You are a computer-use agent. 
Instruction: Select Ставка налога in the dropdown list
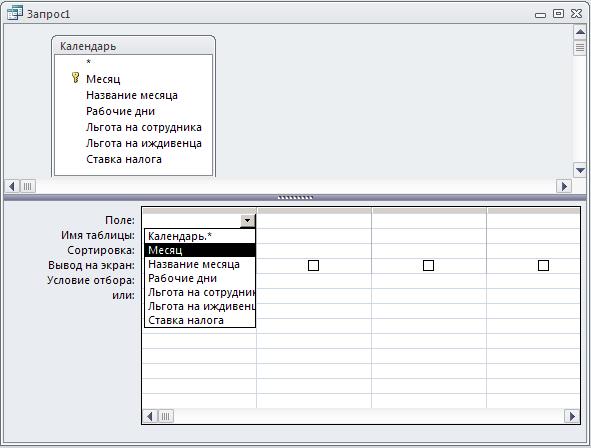pos(200,320)
